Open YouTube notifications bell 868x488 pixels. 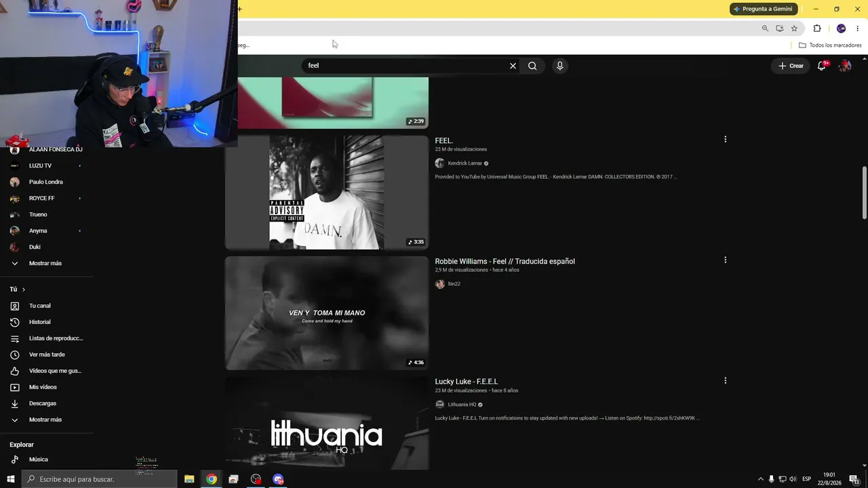point(822,66)
